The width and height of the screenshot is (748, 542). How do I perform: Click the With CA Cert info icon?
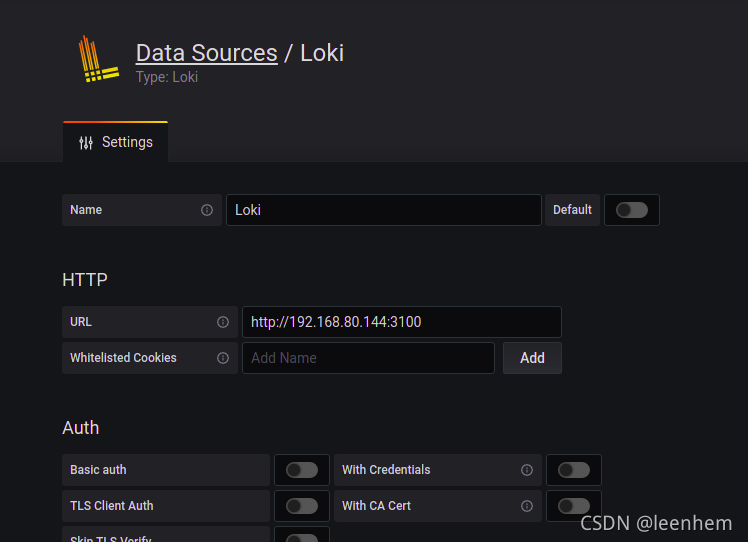[527, 506]
